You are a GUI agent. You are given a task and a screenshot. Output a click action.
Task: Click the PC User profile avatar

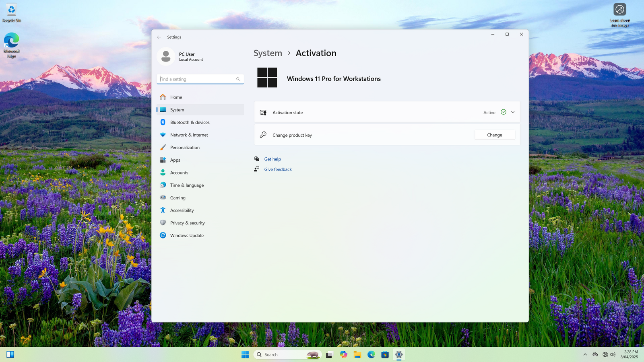[166, 57]
